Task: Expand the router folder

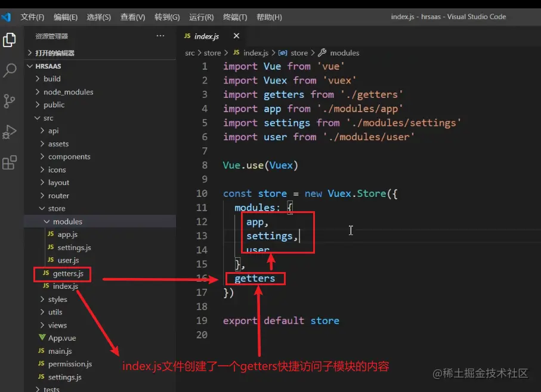Action: [100, 195]
